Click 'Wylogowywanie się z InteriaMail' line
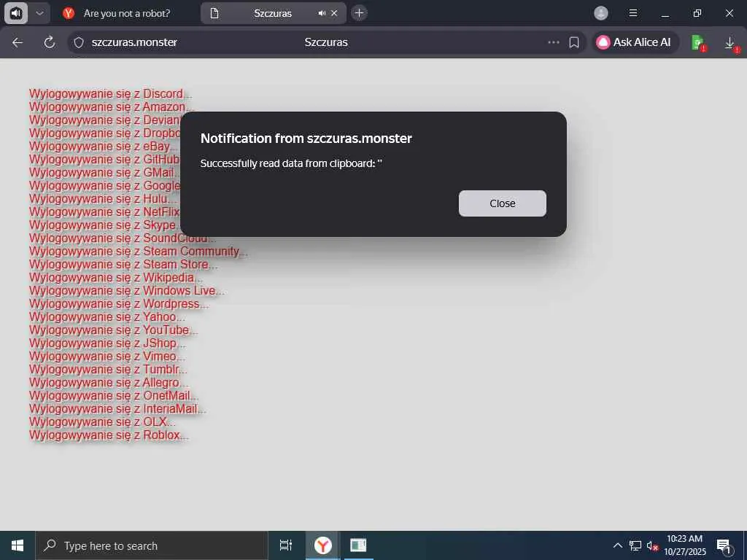Image resolution: width=747 pixels, height=560 pixels. (x=117, y=408)
